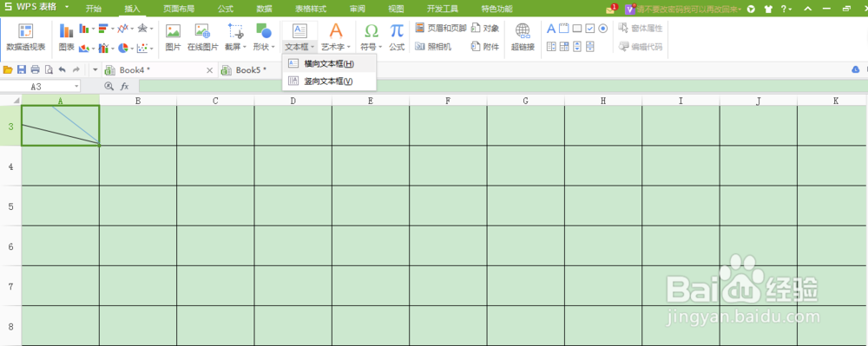Click the zoom magnifier beside fx
The width and height of the screenshot is (868, 346).
pyautogui.click(x=109, y=86)
